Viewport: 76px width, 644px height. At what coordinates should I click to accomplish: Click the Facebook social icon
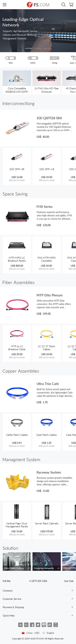point(32,625)
